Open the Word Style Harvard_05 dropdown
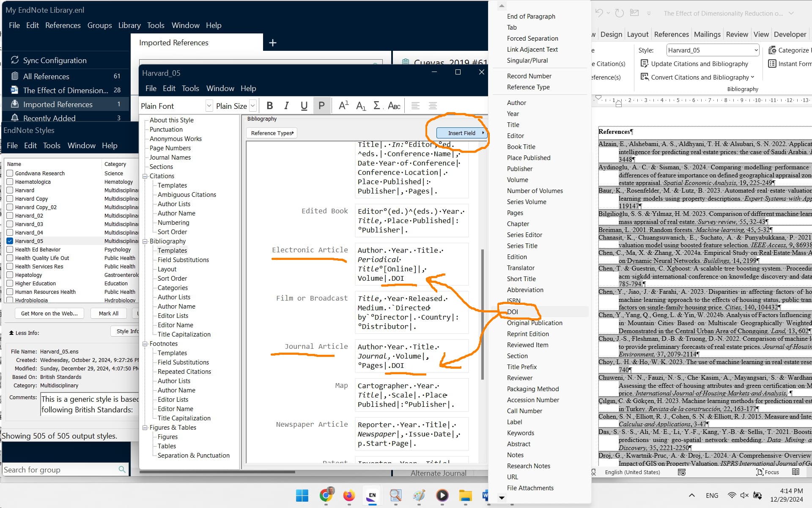Screen dimensions: 812x508 756,50
